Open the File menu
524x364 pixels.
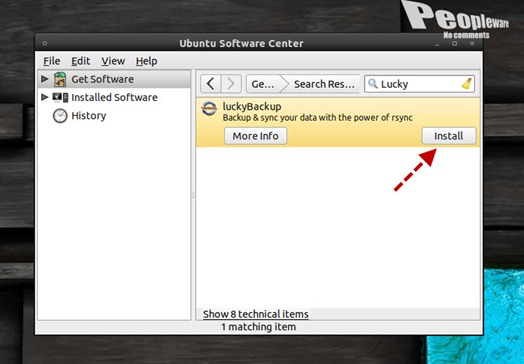(52, 61)
